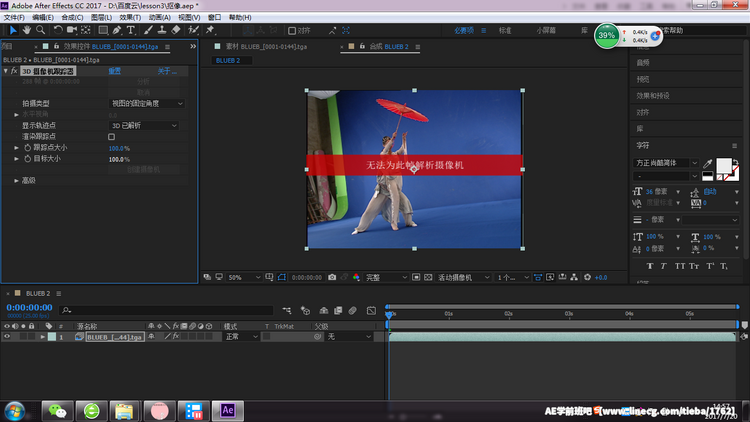Toggle 渲染跟踪点 checkbox

click(111, 137)
